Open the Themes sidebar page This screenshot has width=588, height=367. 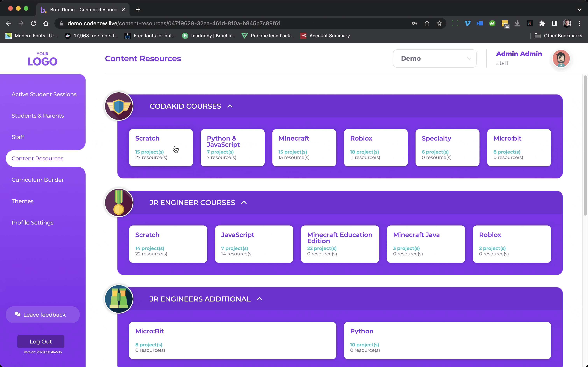tap(23, 201)
